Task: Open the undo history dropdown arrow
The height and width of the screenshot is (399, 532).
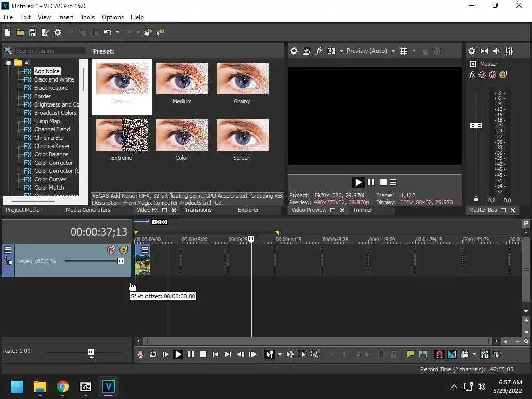Action: tap(117, 32)
